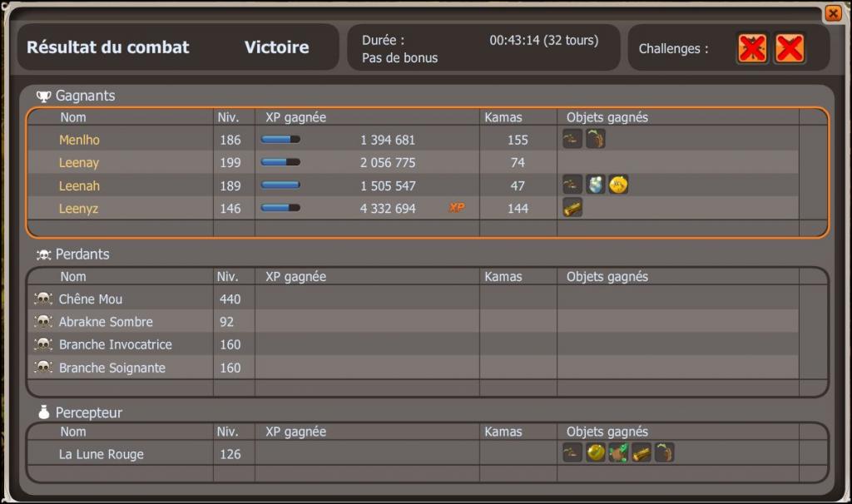The width and height of the screenshot is (852, 504).
Task: Click the Objets gagnés header in Gagnants table
Action: pyautogui.click(x=607, y=118)
